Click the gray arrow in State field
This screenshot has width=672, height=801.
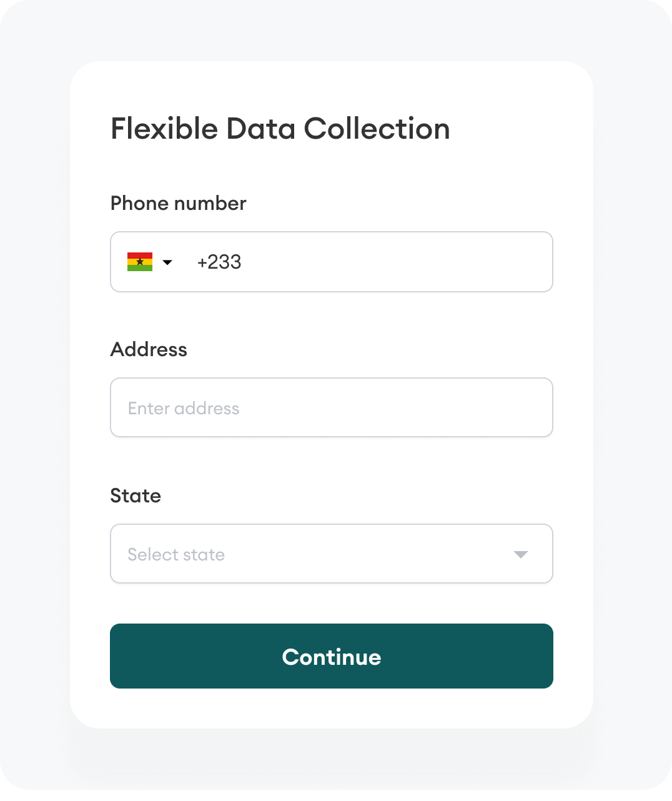click(x=521, y=555)
